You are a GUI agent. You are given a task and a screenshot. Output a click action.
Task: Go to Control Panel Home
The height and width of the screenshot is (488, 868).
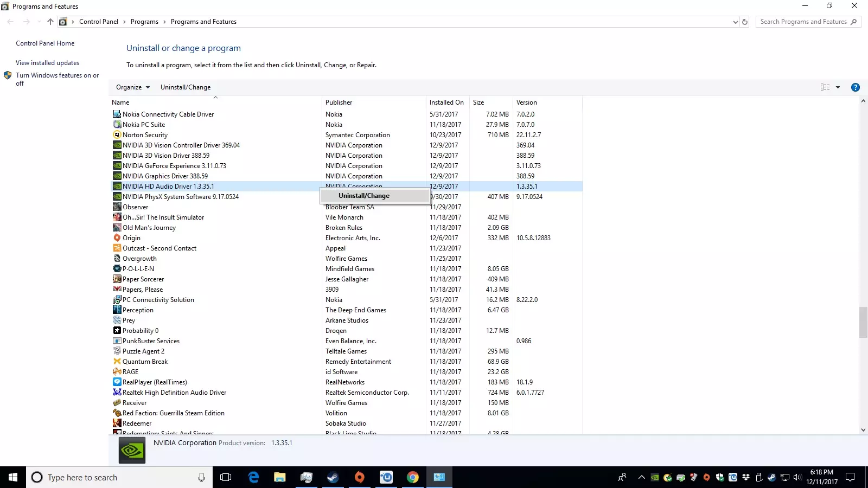point(45,43)
